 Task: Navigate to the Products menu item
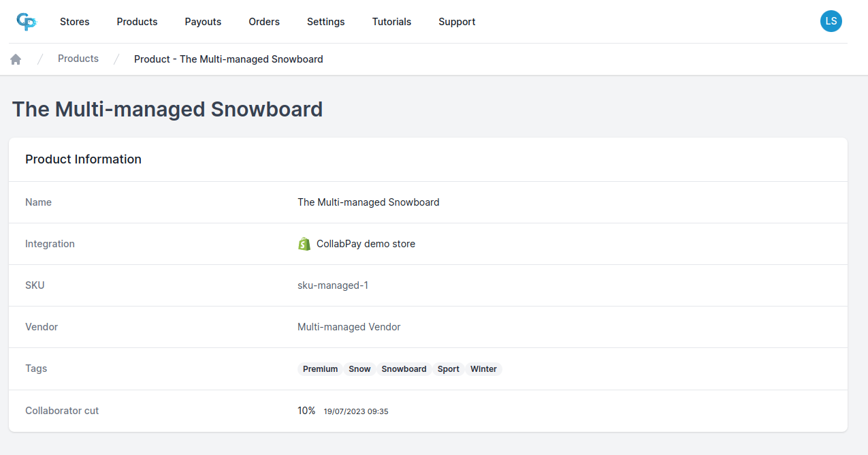coord(137,22)
